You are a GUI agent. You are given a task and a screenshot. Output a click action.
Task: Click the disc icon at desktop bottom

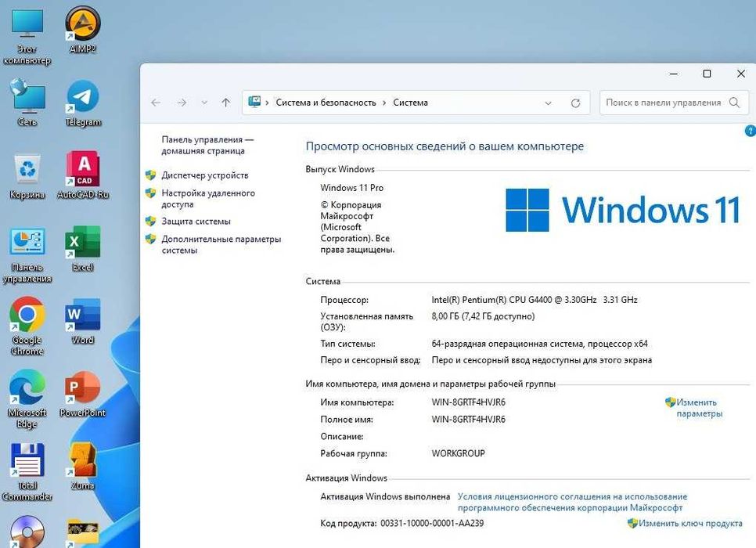[x=27, y=532]
